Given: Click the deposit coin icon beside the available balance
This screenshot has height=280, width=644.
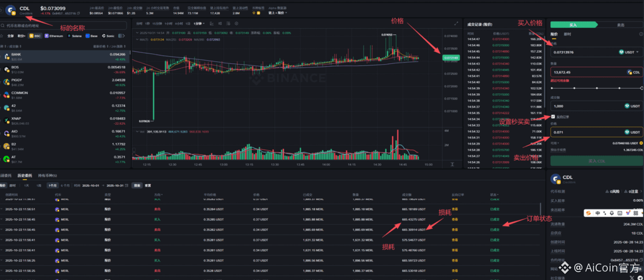Looking at the screenshot, I should click(x=641, y=143).
